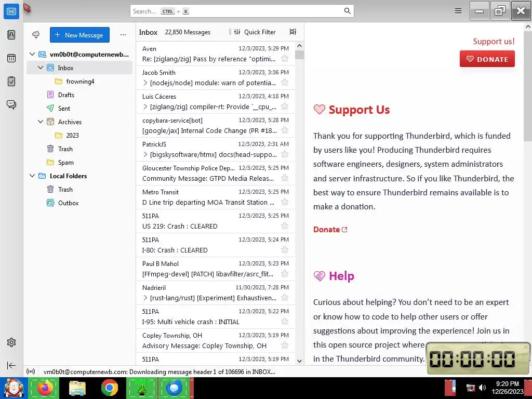Close the timer widget

pyautogui.click(x=526, y=347)
